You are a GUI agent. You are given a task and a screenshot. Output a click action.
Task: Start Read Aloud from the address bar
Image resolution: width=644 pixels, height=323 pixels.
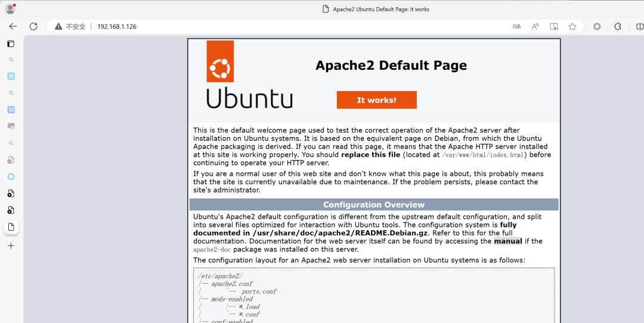click(535, 26)
